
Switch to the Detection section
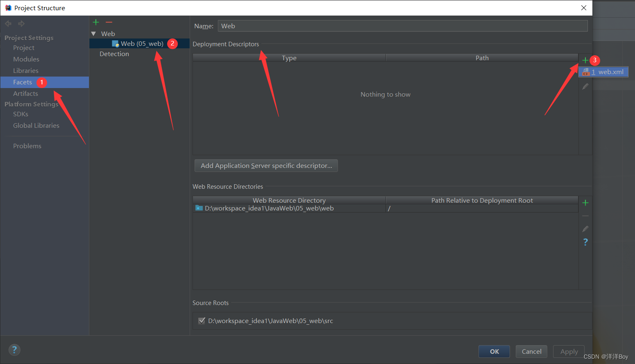coord(114,54)
